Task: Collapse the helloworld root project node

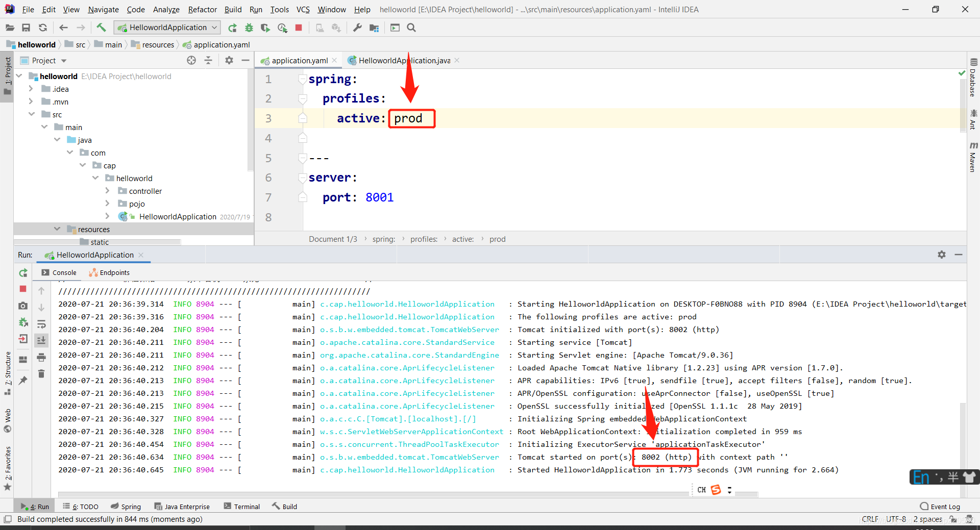Action: click(x=19, y=76)
